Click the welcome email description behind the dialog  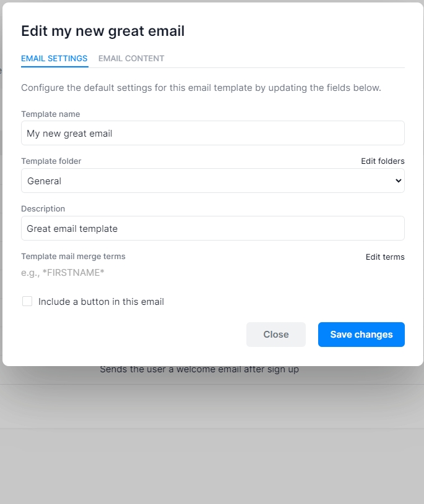(199, 370)
